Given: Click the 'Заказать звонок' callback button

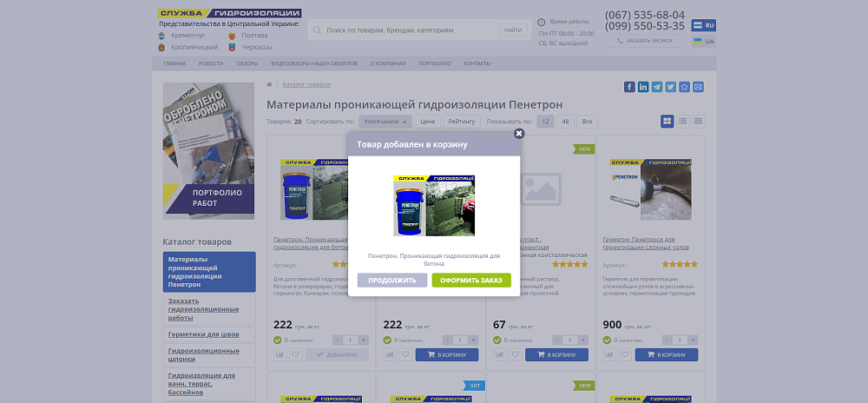Looking at the screenshot, I should pyautogui.click(x=645, y=41).
